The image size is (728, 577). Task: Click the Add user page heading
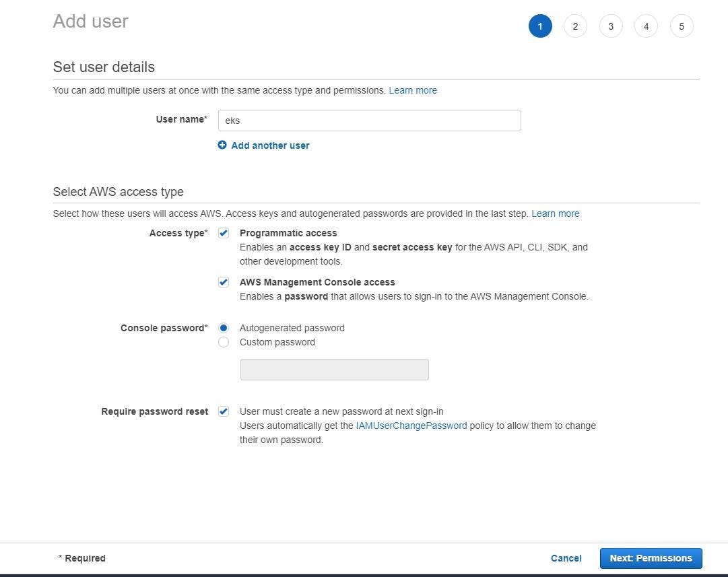click(x=90, y=21)
